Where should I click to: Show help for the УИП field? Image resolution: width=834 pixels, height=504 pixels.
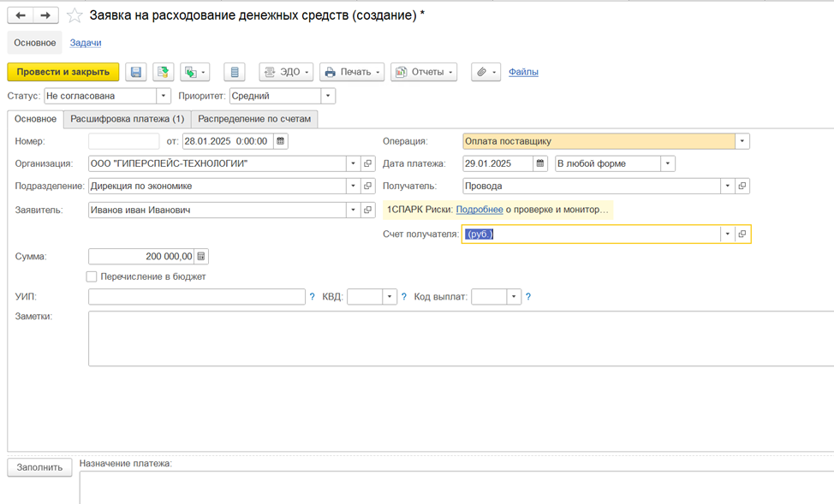click(313, 297)
